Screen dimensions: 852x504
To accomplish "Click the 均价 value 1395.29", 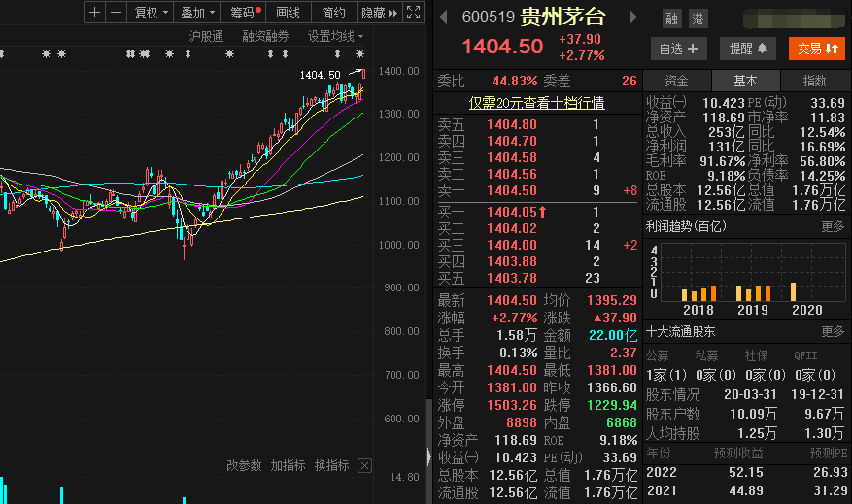I will pos(612,300).
